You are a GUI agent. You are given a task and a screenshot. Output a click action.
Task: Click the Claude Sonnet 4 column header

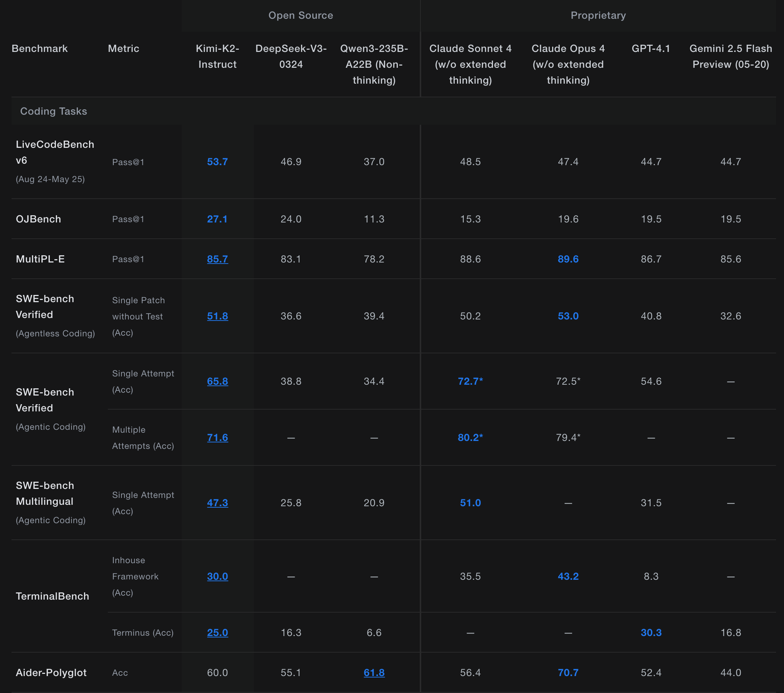[x=470, y=64]
